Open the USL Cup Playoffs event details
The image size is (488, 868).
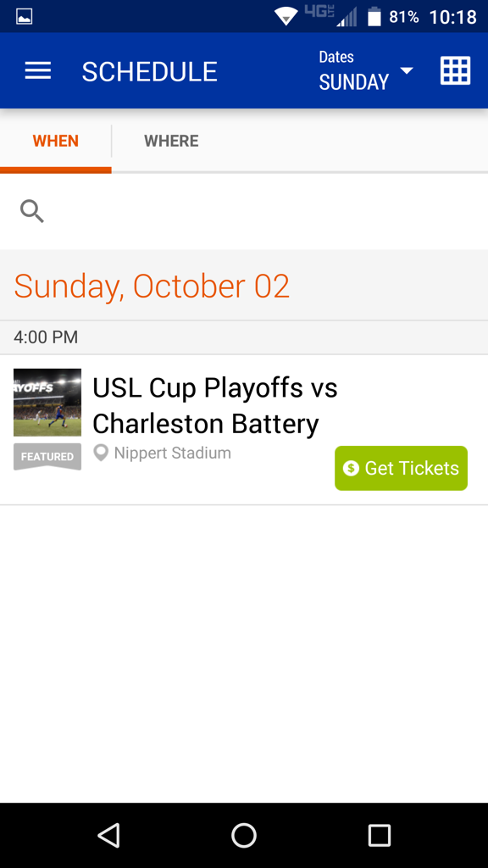point(214,405)
